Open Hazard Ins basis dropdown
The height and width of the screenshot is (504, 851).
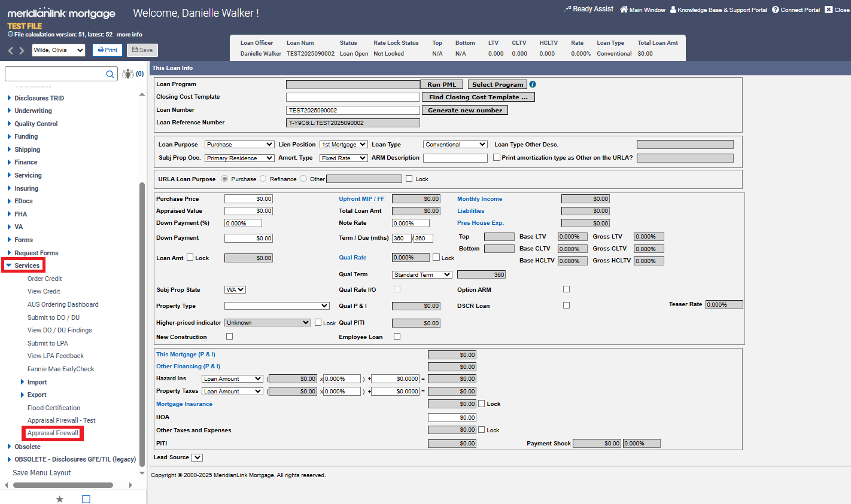(x=232, y=379)
